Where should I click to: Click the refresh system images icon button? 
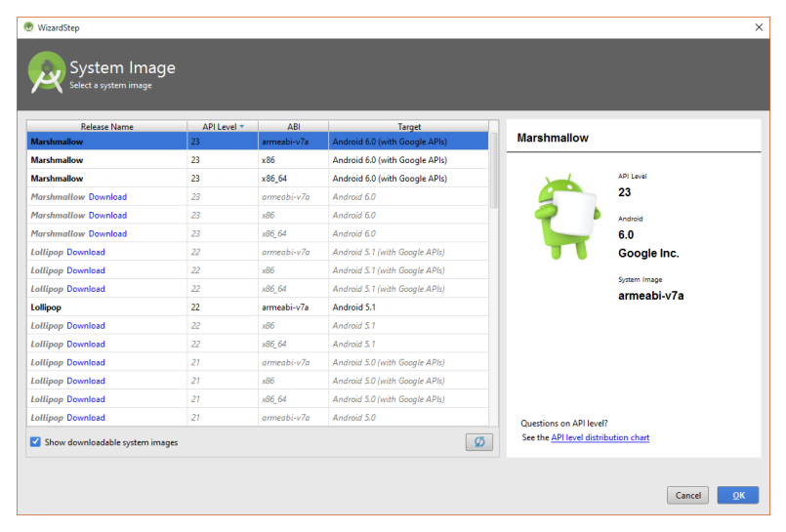[x=478, y=442]
